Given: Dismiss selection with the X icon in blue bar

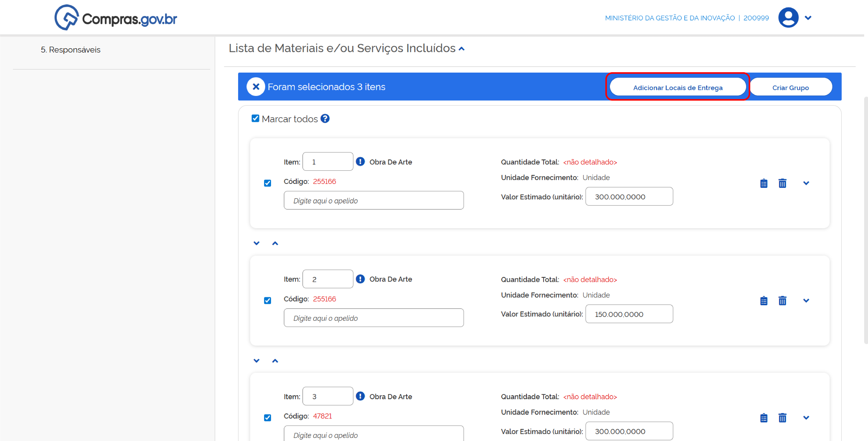Looking at the screenshot, I should click(256, 87).
